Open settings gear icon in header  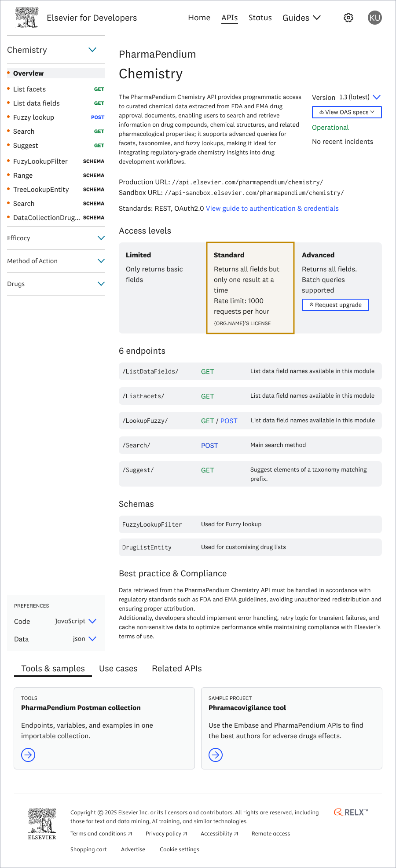(348, 18)
